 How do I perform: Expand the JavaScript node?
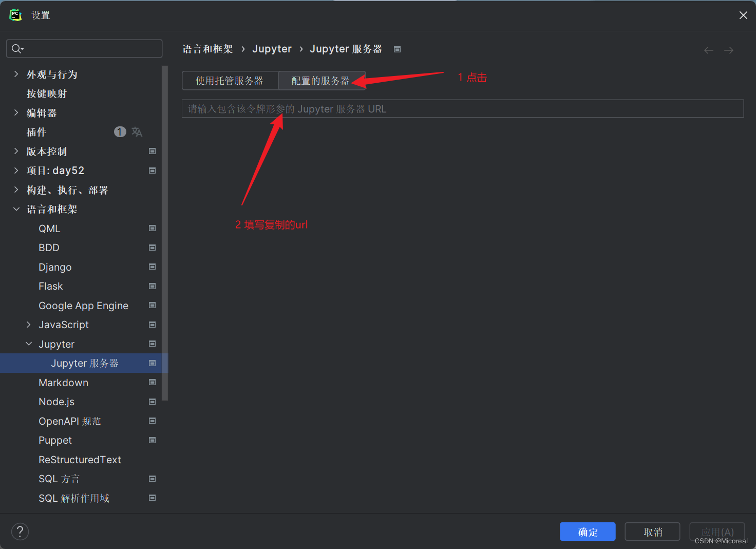[x=28, y=325]
